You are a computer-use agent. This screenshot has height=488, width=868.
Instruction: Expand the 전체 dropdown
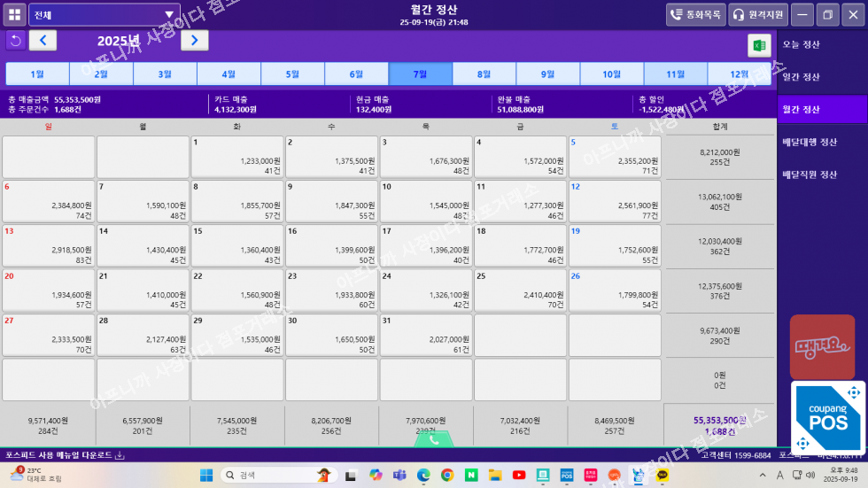tap(104, 15)
